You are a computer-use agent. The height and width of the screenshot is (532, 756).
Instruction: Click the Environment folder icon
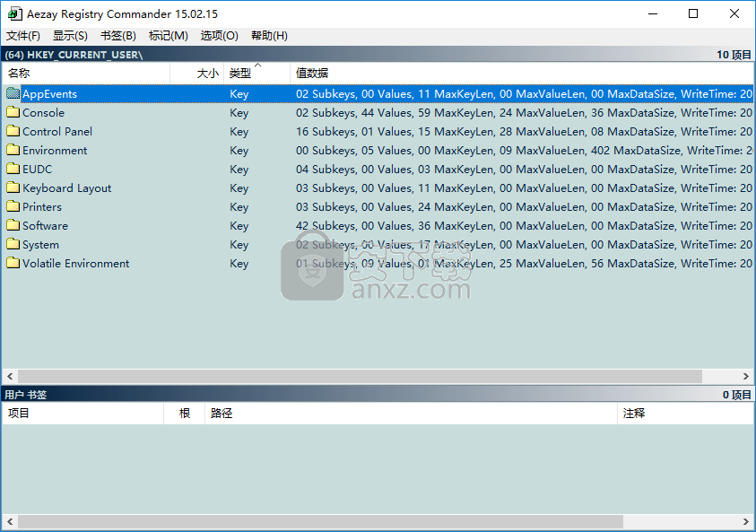pos(13,150)
